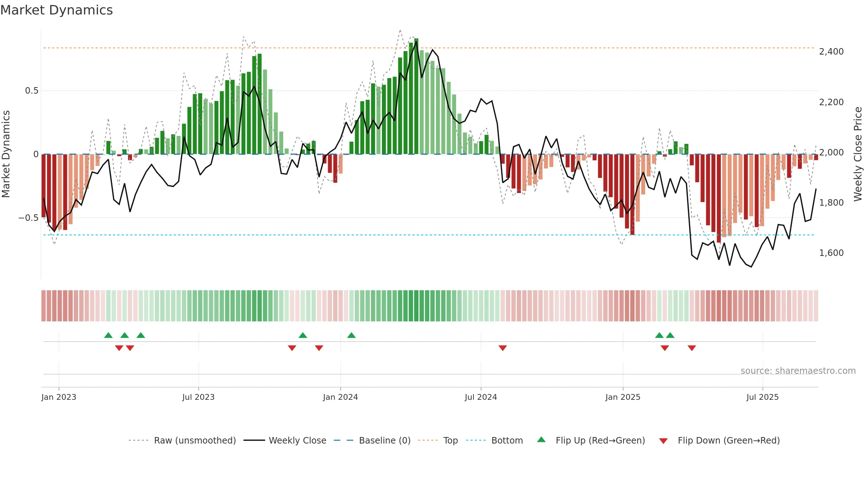868x488 pixels.
Task: Click the 0.5 left axis label
Action: (31, 91)
